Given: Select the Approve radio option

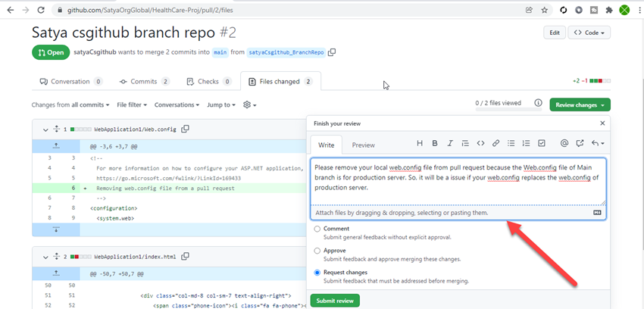Looking at the screenshot, I should point(317,251).
